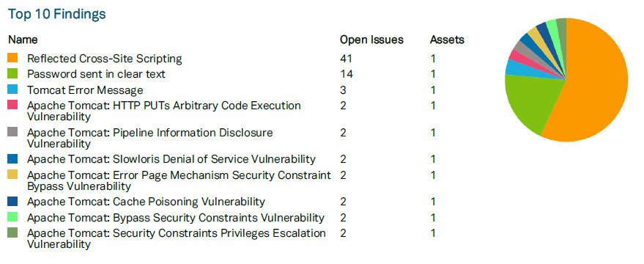Click the mint green Bypass Security Constraints swatch

(x=12, y=217)
